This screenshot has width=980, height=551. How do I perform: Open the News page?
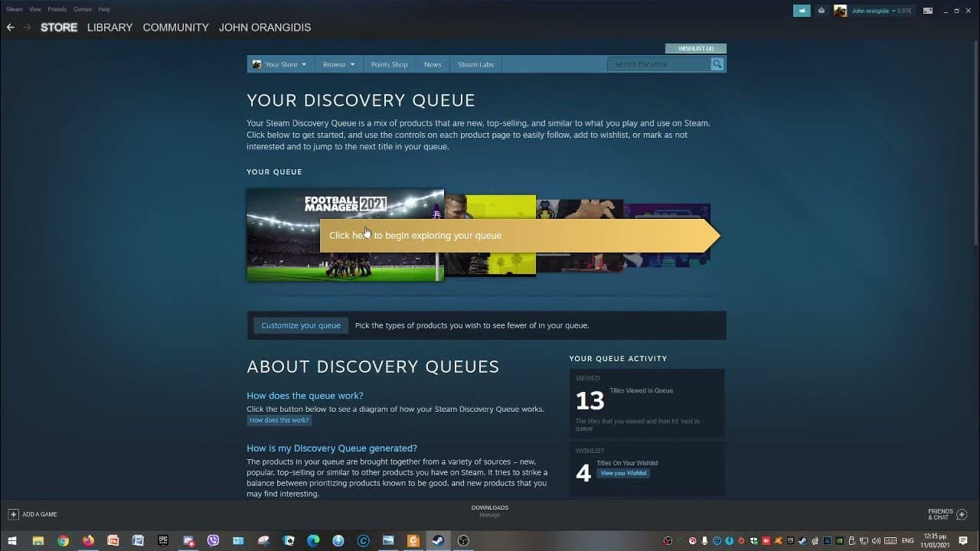tap(433, 64)
